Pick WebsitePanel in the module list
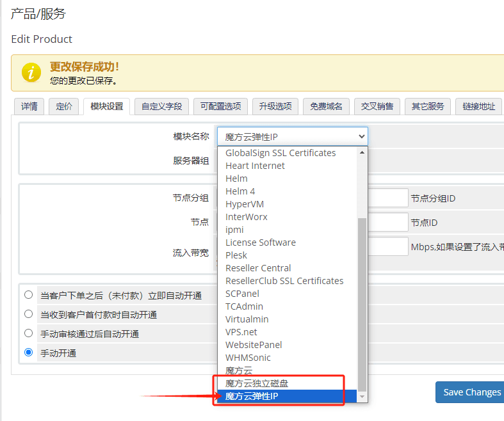This screenshot has height=421, width=504. click(x=288, y=345)
